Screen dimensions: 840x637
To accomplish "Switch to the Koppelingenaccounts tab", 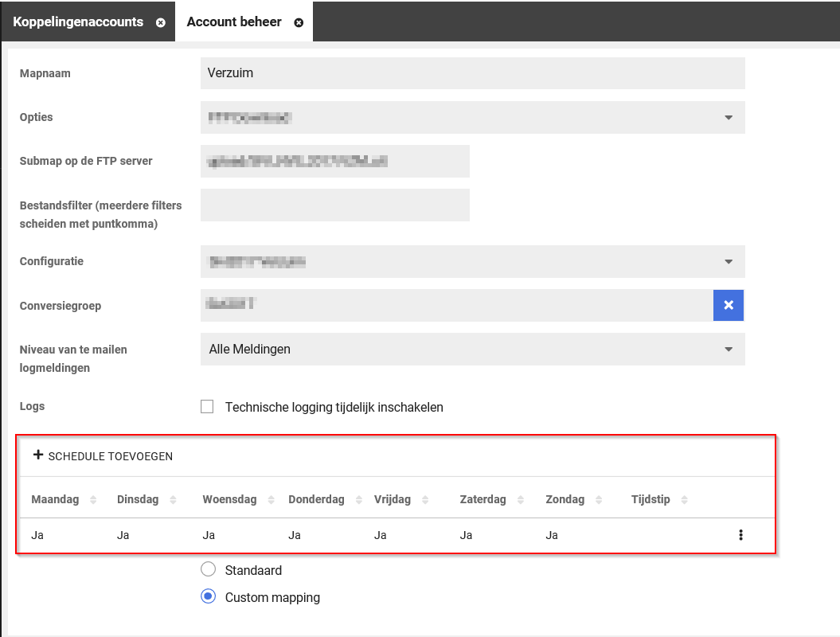I will tap(78, 21).
